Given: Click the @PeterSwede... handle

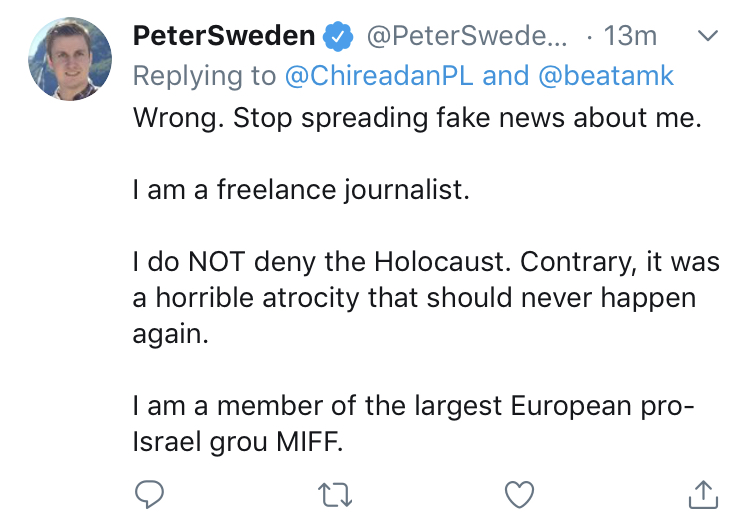Looking at the screenshot, I should 467,37.
